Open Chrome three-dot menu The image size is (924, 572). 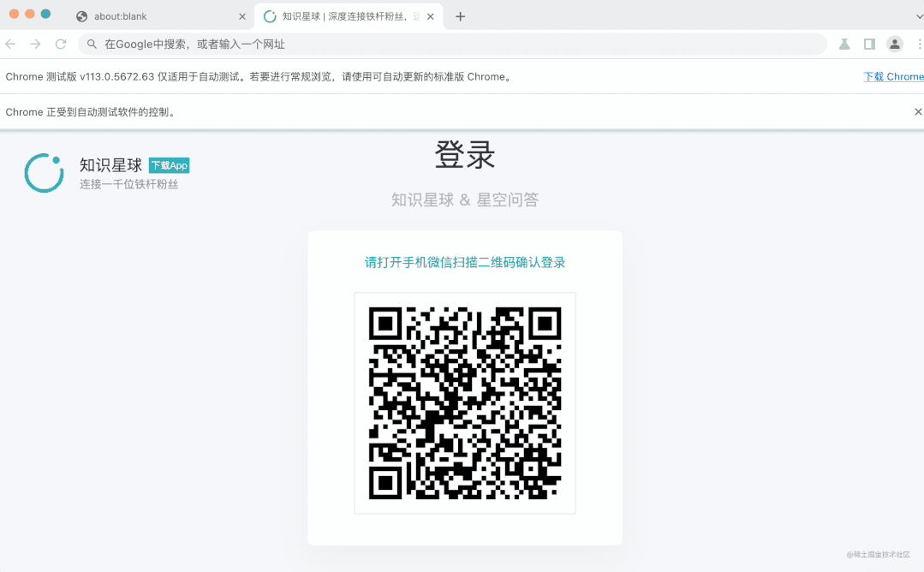point(919,45)
